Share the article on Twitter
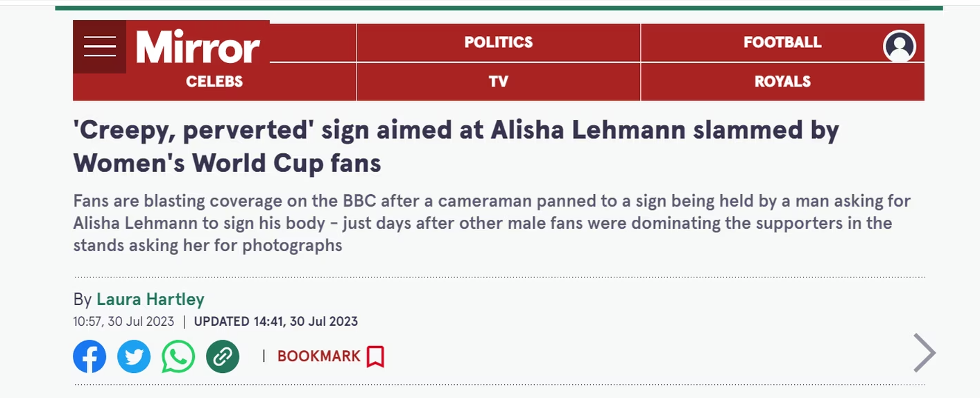Image resolution: width=980 pixels, height=398 pixels. (x=134, y=356)
